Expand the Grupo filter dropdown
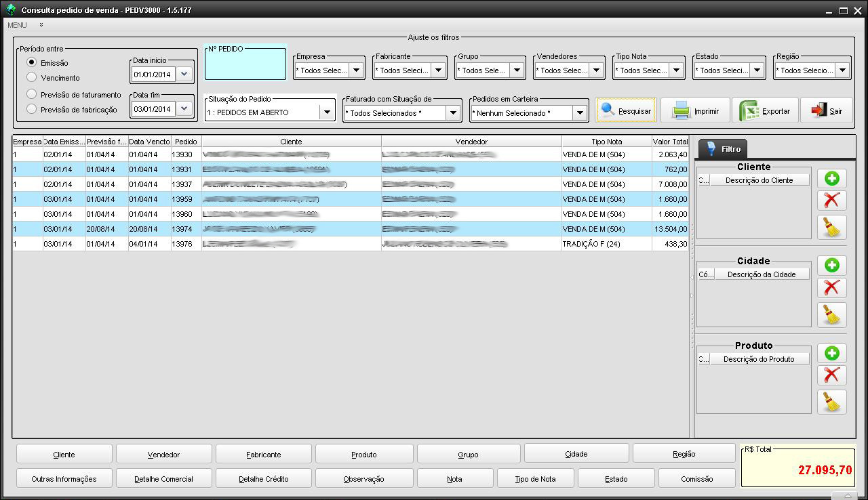This screenshot has height=500, width=868. coord(517,70)
